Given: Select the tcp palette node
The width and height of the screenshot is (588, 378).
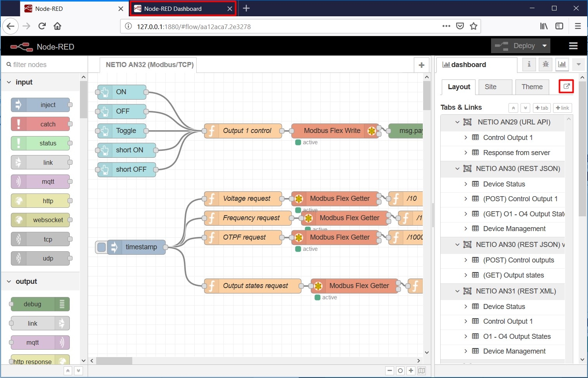Looking at the screenshot, I should coord(41,239).
